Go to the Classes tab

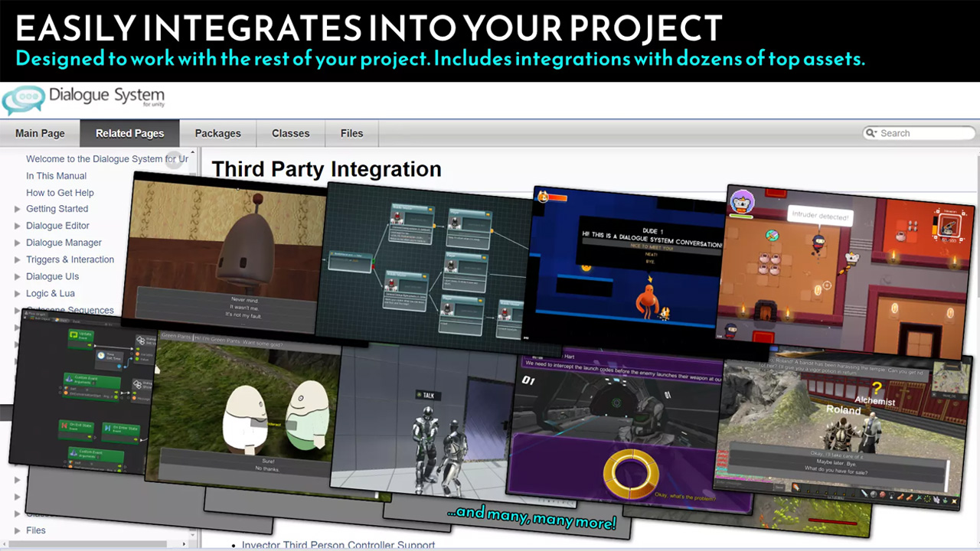click(x=290, y=133)
